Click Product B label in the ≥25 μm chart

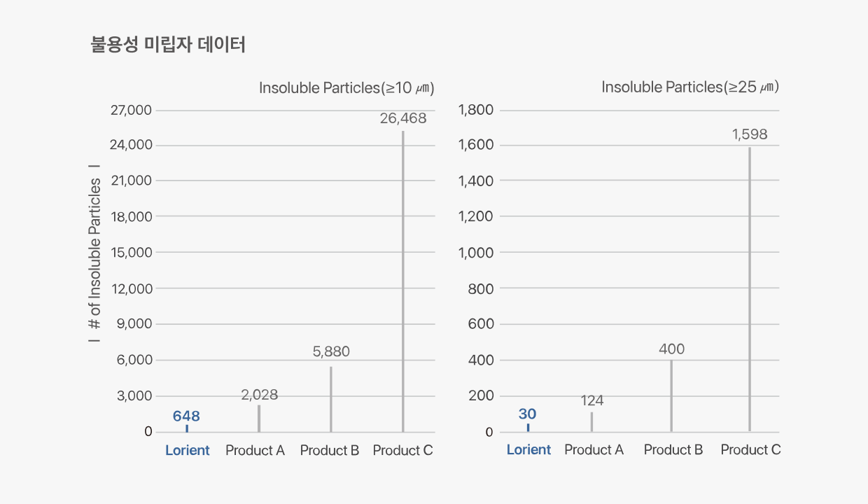pos(673,449)
